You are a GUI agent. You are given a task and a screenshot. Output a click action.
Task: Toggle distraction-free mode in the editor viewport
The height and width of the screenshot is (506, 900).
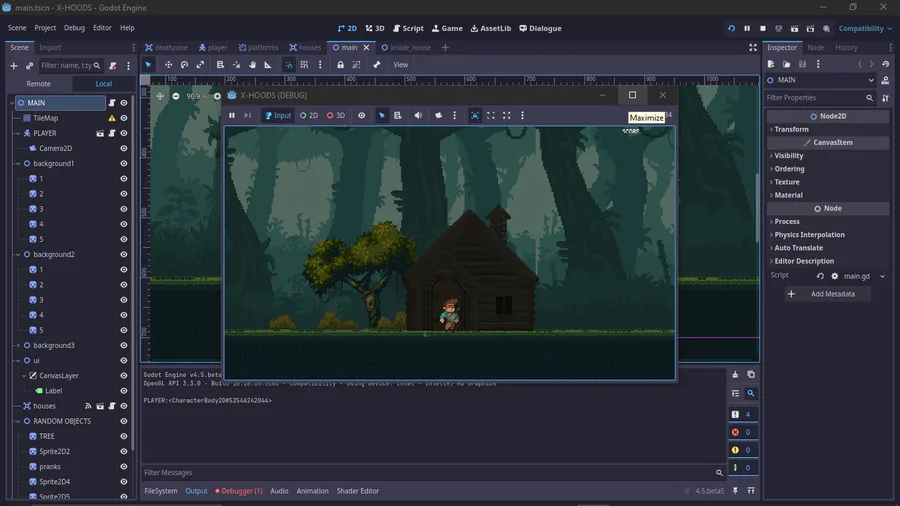coord(752,48)
